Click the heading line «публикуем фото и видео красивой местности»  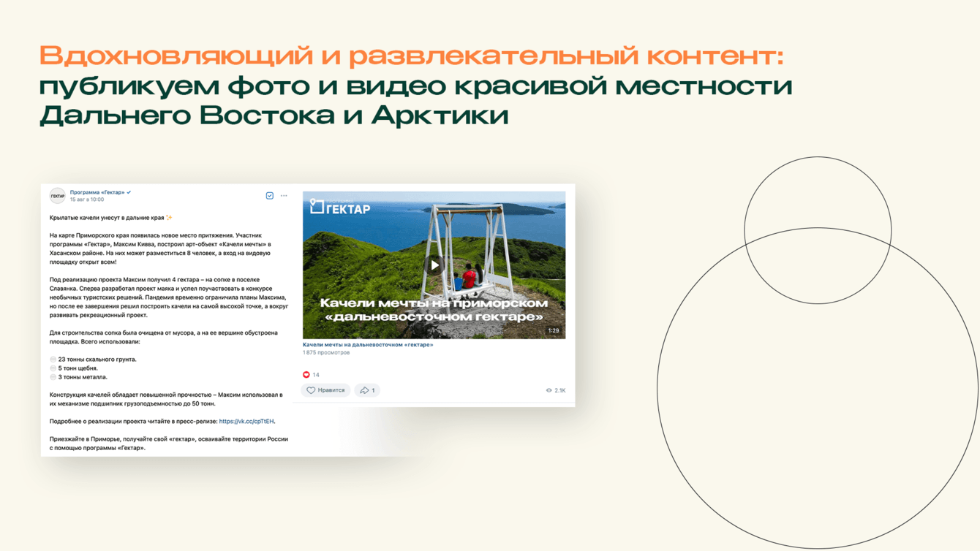tap(415, 86)
